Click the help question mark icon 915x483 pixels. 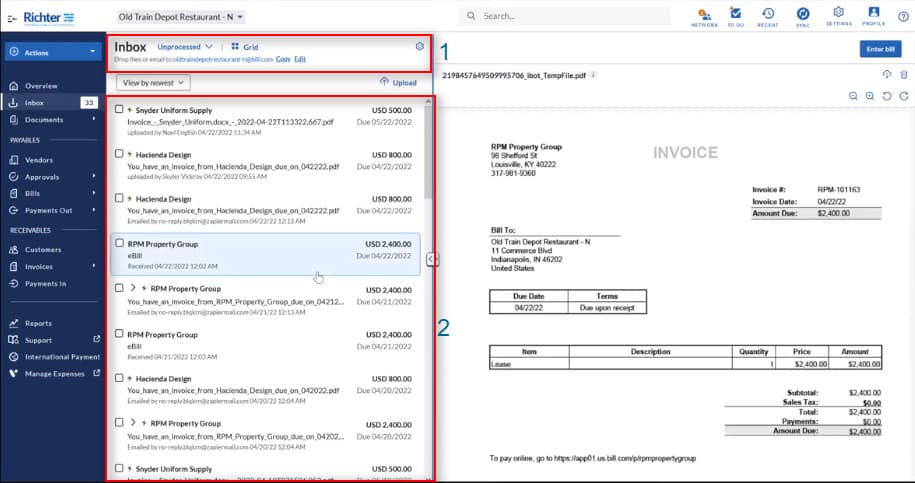903,16
